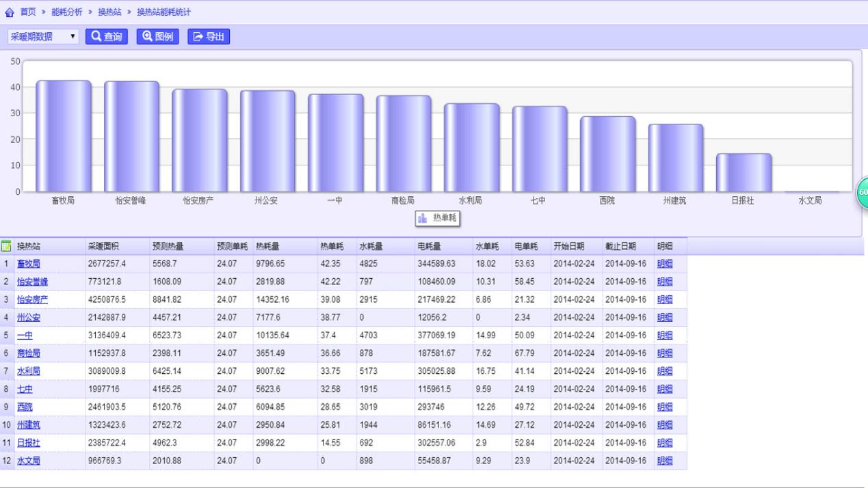
Task: Click the table grid icon in header
Action: point(6,246)
